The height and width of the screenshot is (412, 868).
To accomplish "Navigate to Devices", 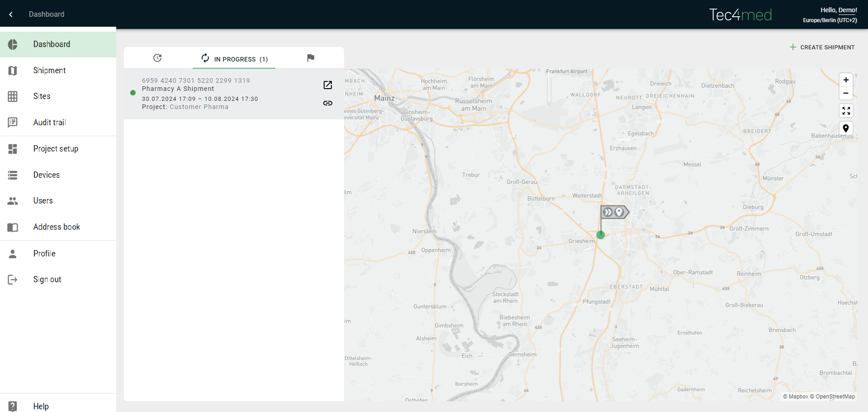I will (x=46, y=175).
